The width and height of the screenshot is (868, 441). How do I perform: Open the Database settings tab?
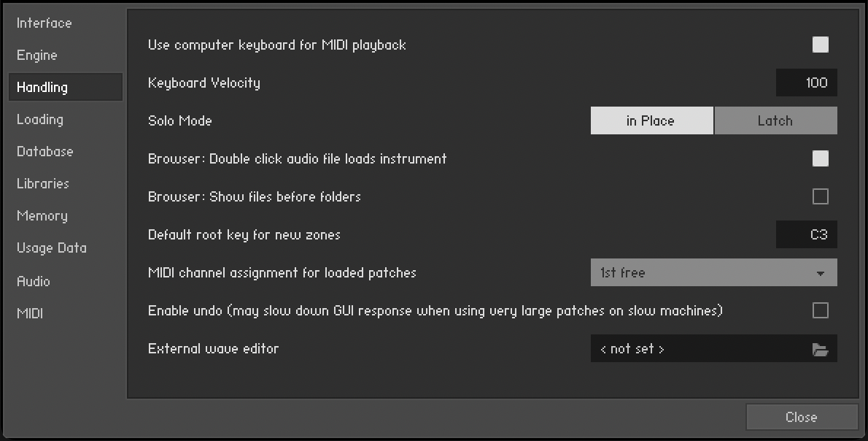[45, 152]
